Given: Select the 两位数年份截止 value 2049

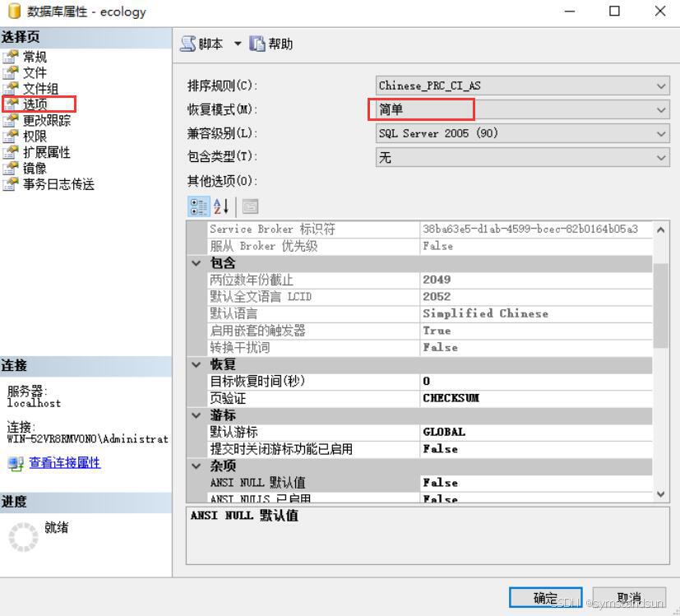Looking at the screenshot, I should click(x=536, y=280).
